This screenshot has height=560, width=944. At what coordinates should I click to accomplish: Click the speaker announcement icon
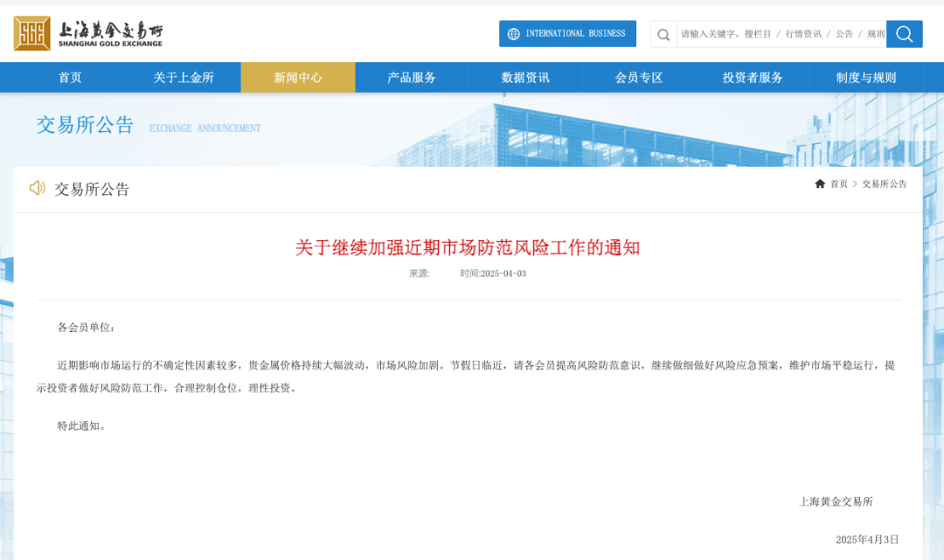(38, 188)
